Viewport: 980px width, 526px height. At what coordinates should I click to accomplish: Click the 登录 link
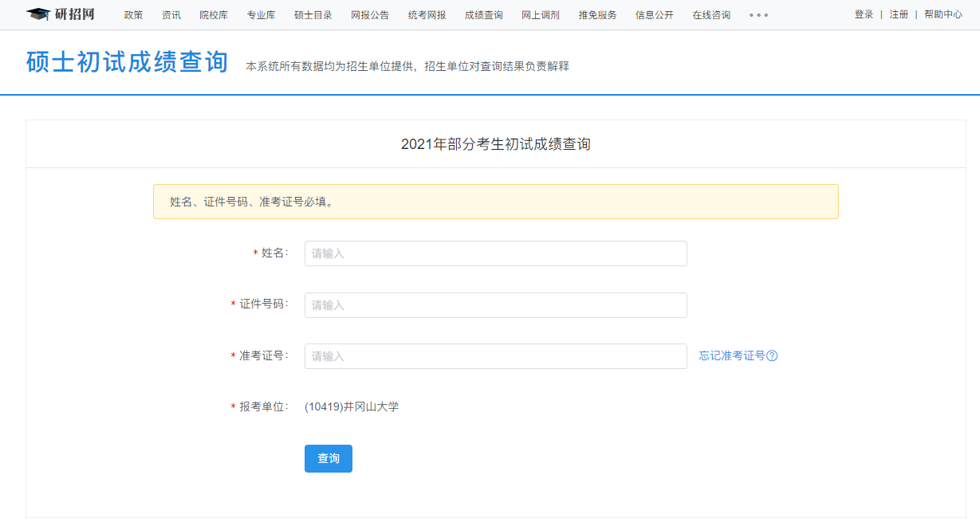(864, 14)
